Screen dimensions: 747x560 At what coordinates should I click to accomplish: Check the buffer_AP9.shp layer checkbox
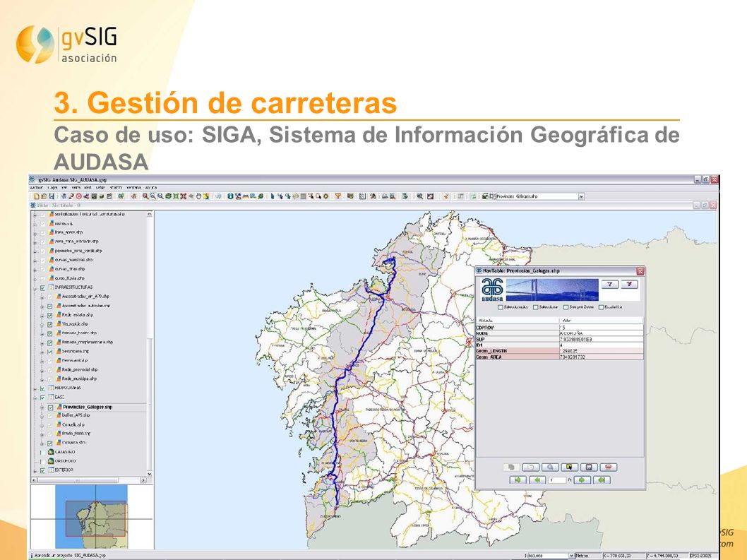coord(50,416)
